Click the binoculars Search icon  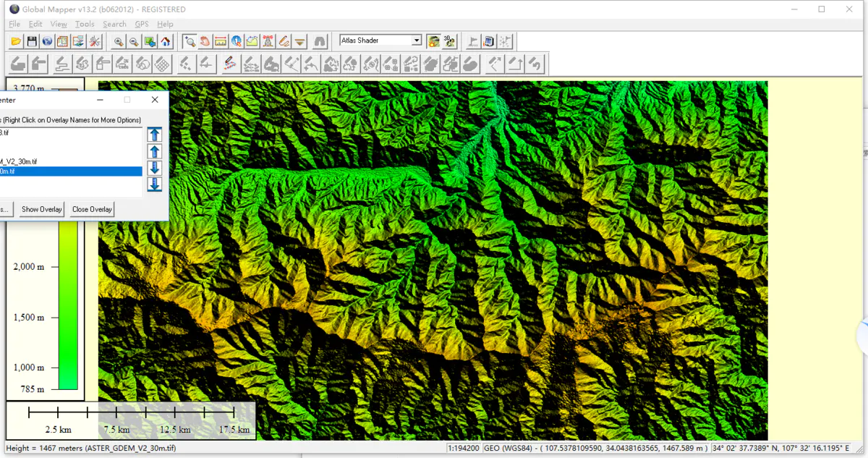[320, 41]
